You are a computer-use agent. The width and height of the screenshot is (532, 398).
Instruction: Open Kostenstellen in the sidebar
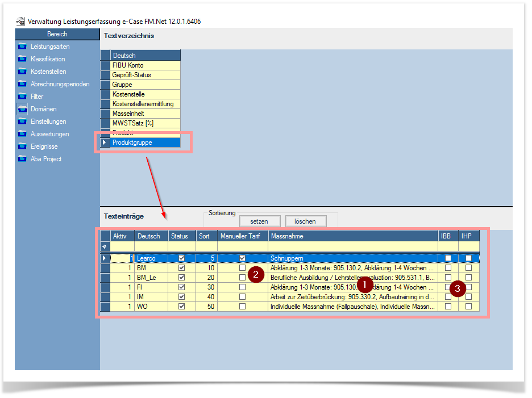48,72
